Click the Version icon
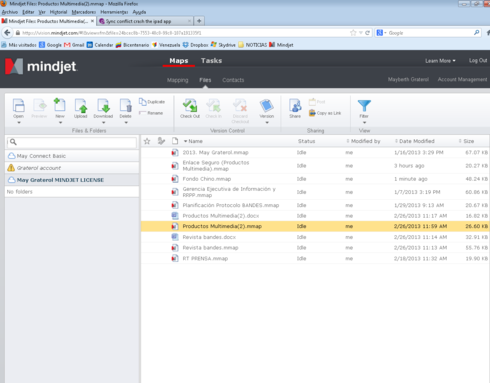This screenshot has width=490, height=383. pos(267,105)
